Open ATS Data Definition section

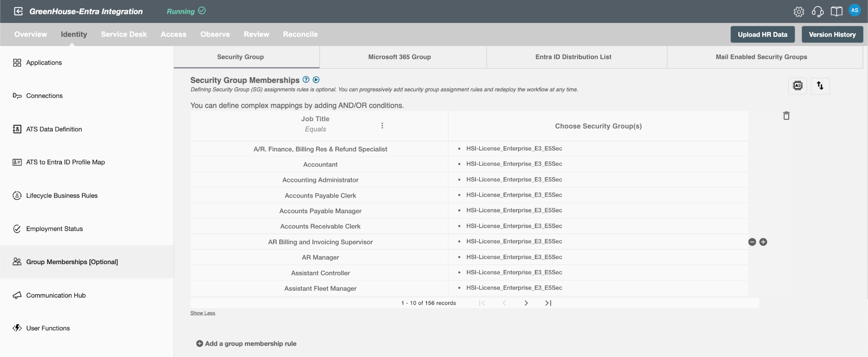coord(54,129)
